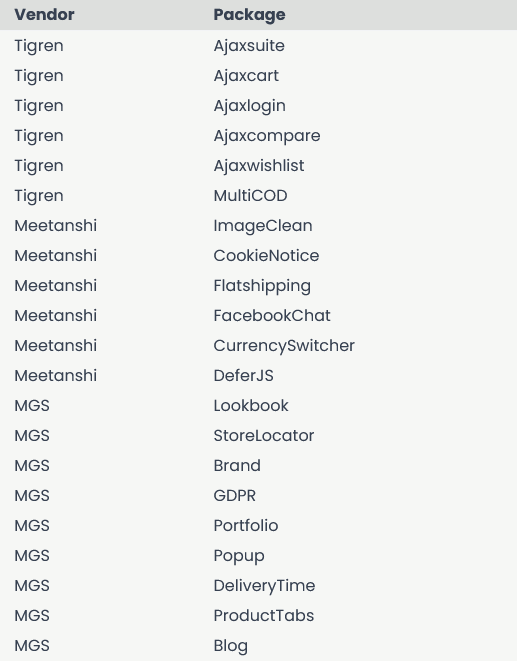The width and height of the screenshot is (517, 661).
Task: Select the Flatshipping package cell
Action: tap(262, 285)
